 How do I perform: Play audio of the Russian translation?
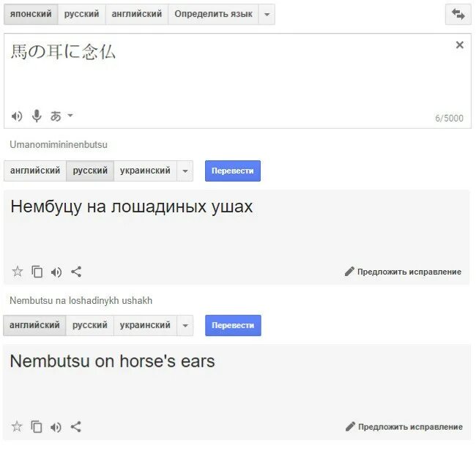56,272
